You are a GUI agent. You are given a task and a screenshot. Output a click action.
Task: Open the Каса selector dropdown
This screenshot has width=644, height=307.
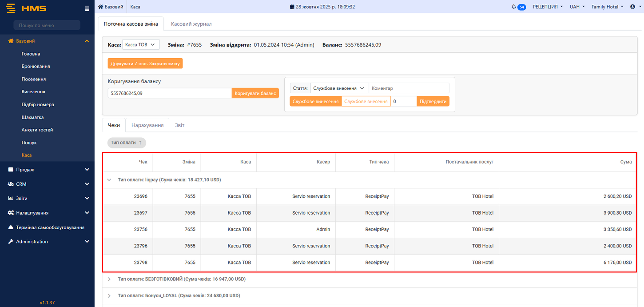[140, 45]
